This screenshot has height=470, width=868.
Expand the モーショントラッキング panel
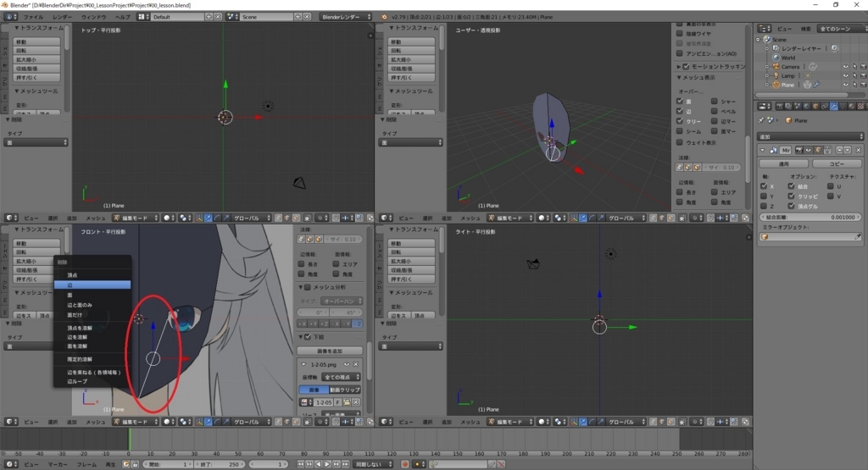(679, 66)
